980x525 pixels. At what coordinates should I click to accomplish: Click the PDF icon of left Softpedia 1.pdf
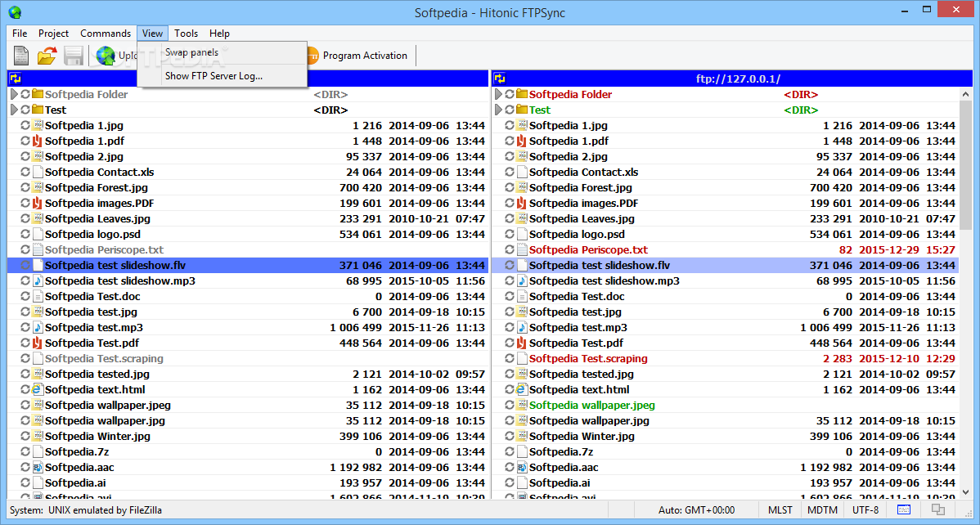(37, 141)
